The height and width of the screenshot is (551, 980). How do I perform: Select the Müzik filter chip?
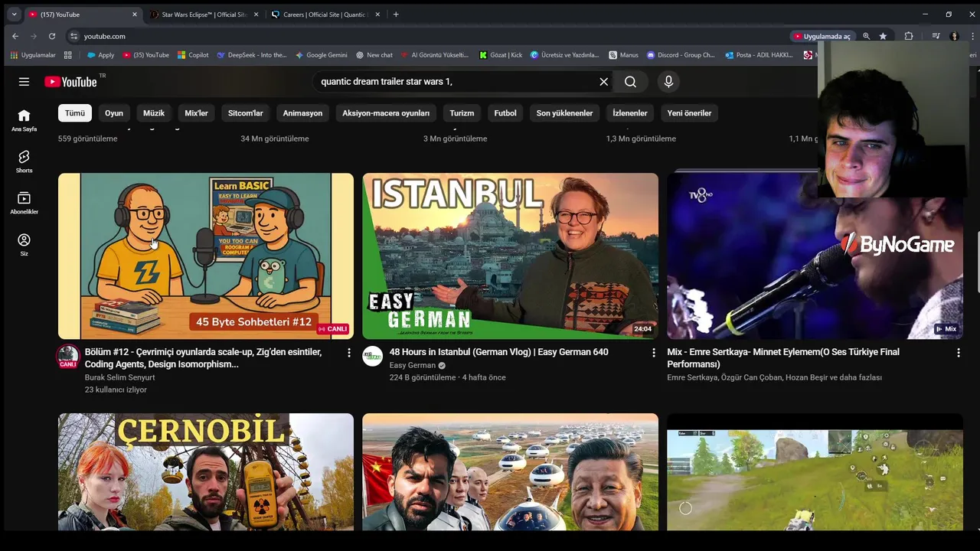pos(154,113)
